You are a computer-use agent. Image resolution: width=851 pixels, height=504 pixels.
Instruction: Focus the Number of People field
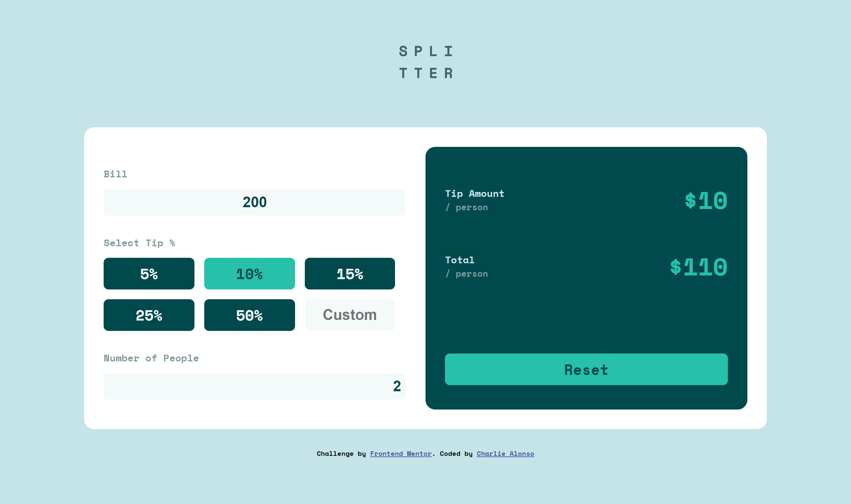[255, 386]
